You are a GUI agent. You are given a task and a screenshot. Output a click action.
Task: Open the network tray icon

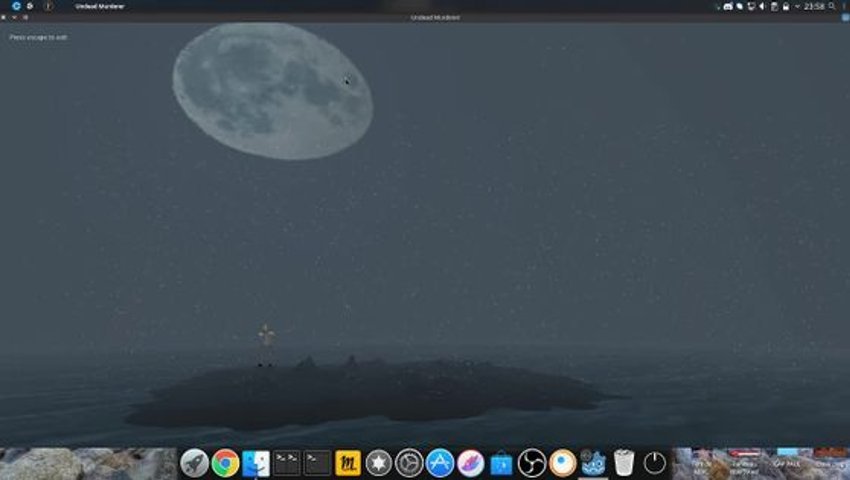tap(751, 7)
